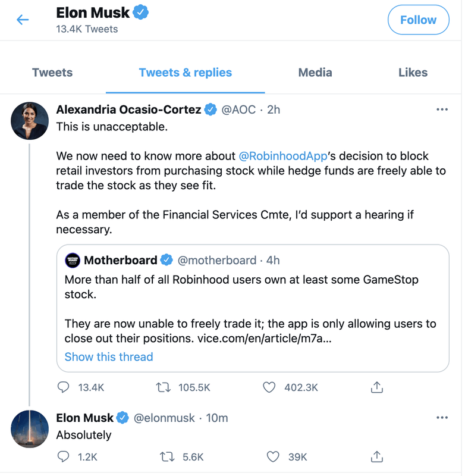The image size is (465, 476).
Task: Share Elon Musk's "Absolutely" tweet
Action: [376, 457]
